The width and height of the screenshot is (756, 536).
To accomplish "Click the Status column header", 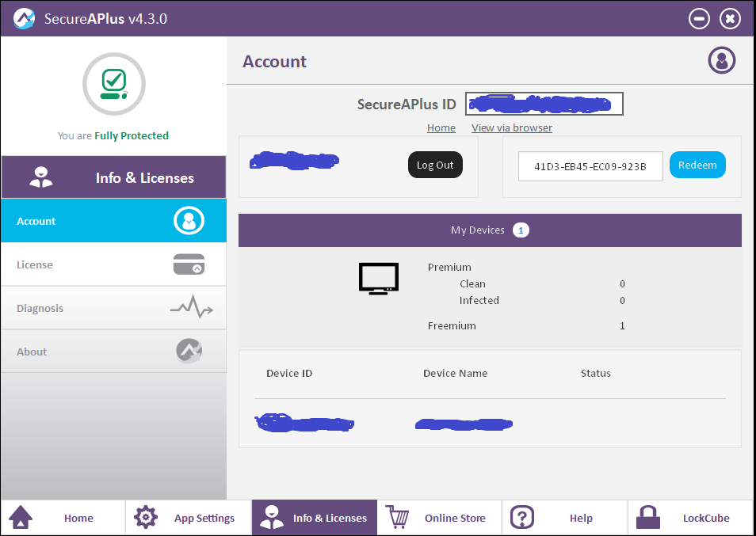I will (595, 373).
